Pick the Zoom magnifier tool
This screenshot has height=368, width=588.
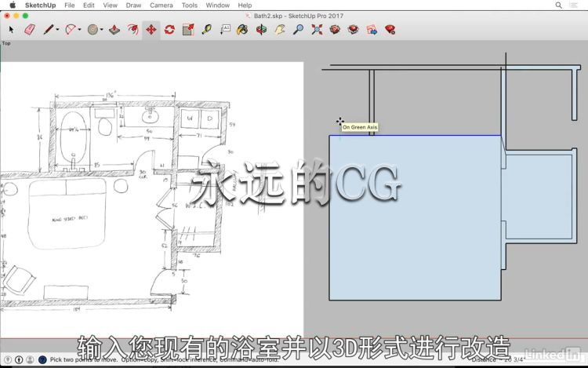(298, 29)
